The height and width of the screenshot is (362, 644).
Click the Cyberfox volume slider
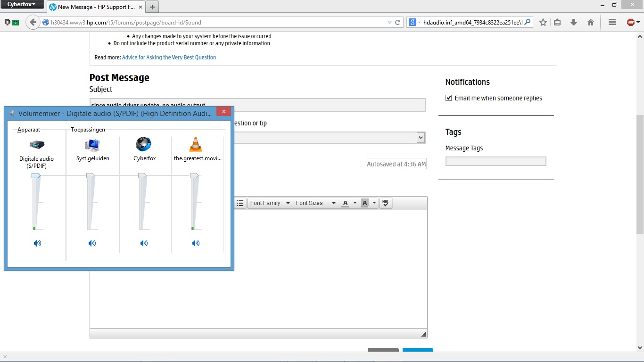point(142,175)
